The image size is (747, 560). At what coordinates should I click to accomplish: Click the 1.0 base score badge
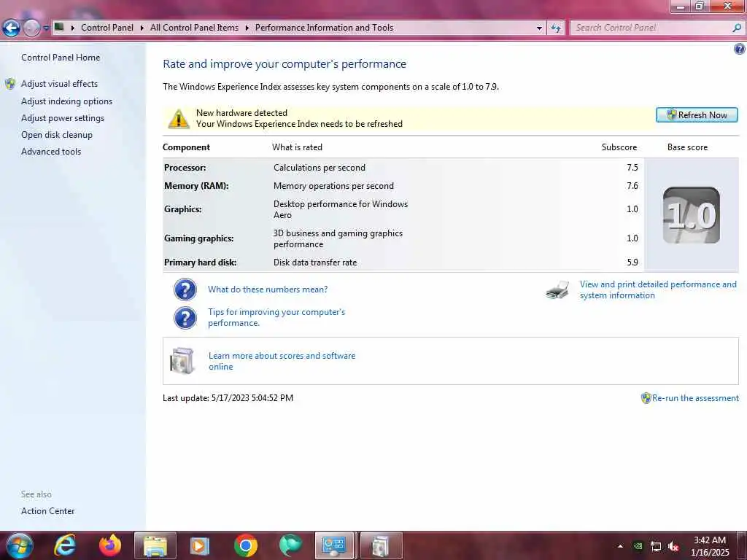(692, 215)
